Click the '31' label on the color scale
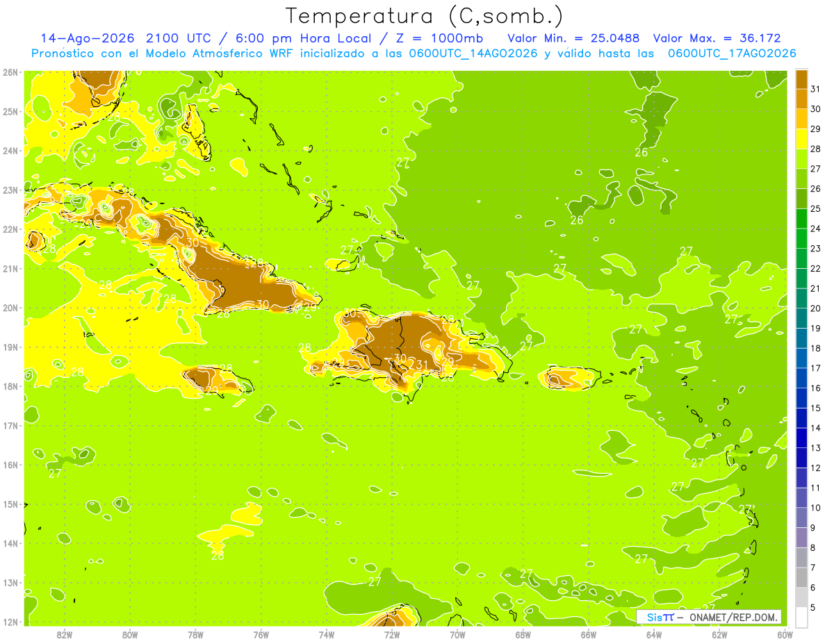This screenshot has height=644, width=834. click(816, 89)
